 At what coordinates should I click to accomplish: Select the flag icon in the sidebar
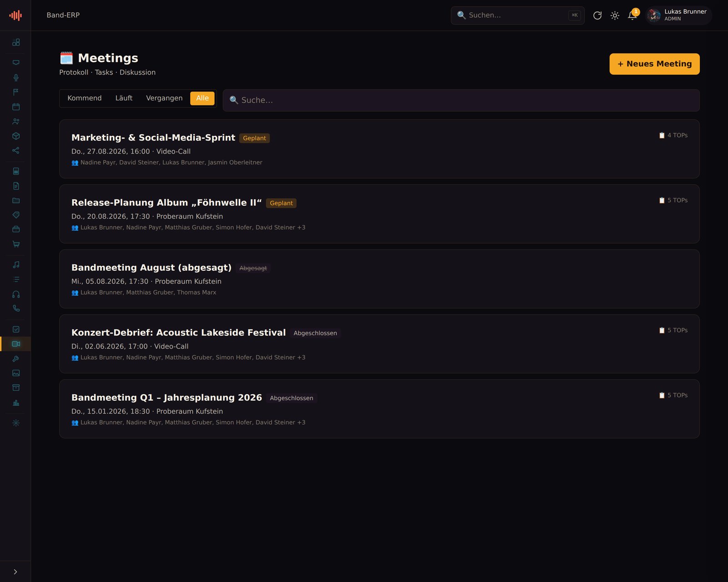coord(16,92)
